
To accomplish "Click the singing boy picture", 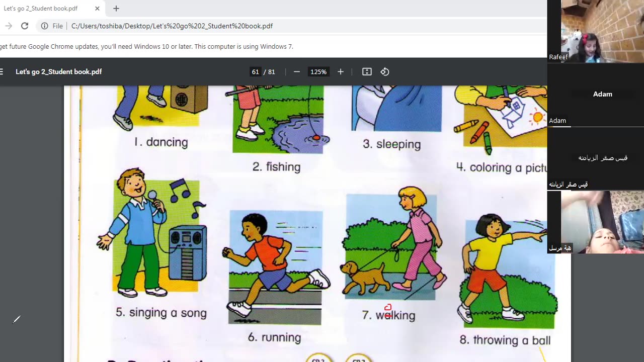I will [x=153, y=233].
